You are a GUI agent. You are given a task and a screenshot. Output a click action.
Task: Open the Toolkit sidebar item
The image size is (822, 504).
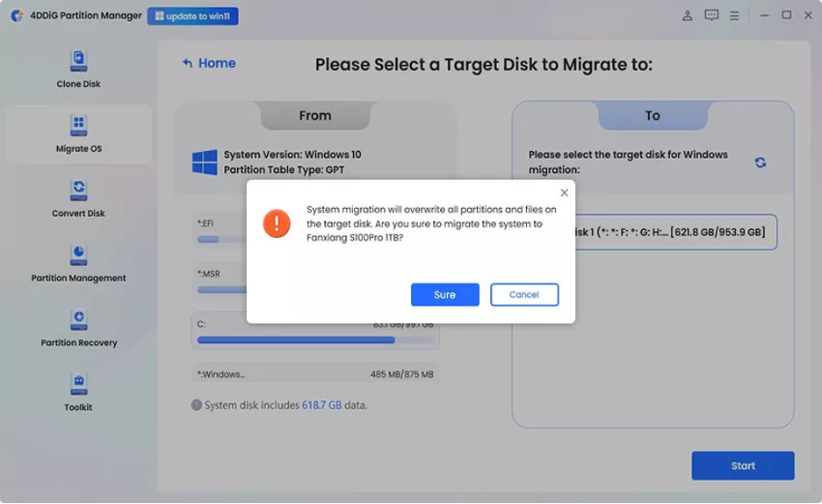point(79,393)
